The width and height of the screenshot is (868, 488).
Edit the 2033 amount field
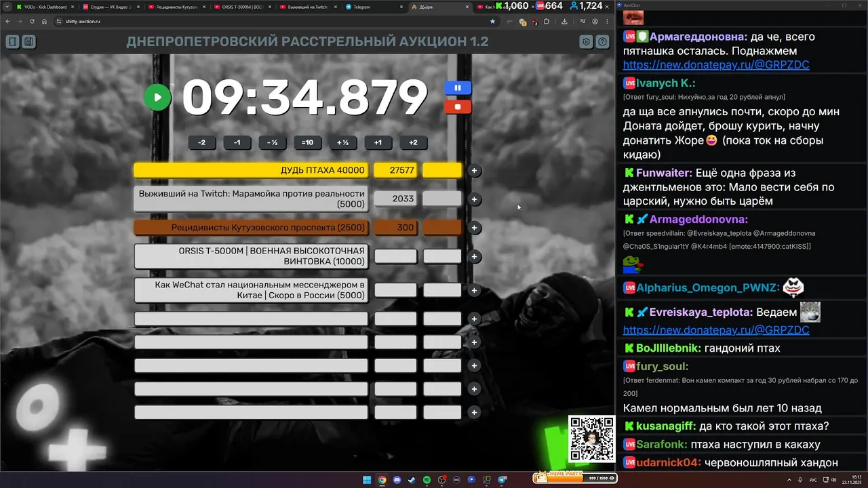395,199
